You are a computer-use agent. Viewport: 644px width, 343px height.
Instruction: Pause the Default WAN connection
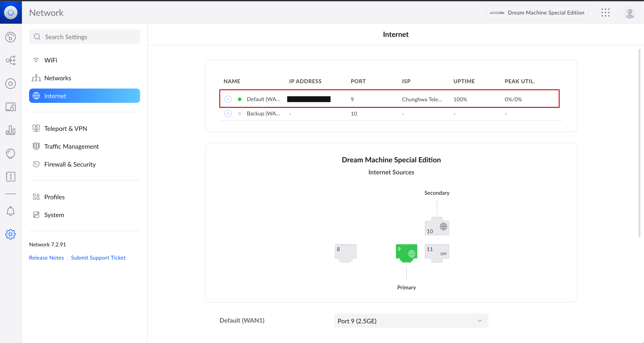pos(228,99)
